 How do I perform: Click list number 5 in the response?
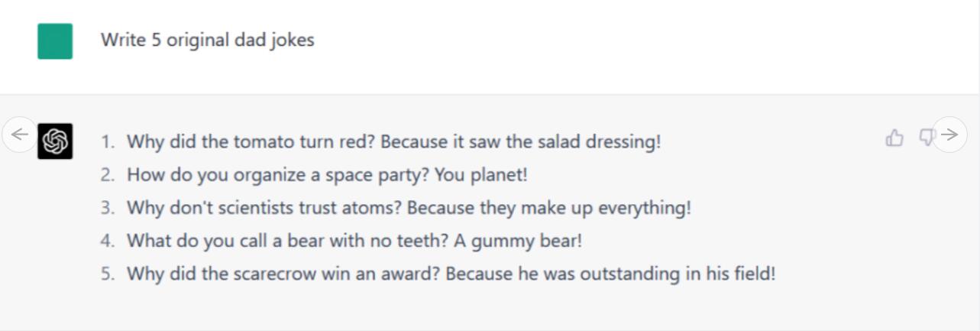(108, 273)
